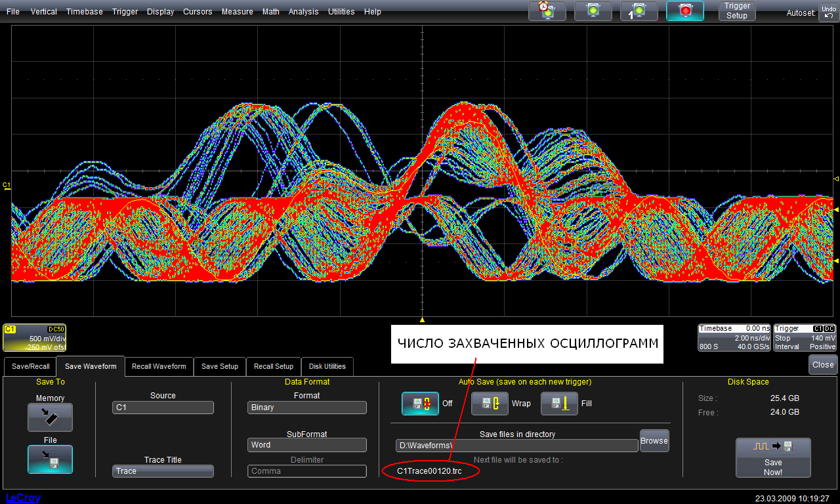Enable Auto Save Wrap mode
Image resolution: width=840 pixels, height=504 pixels.
[x=490, y=403]
